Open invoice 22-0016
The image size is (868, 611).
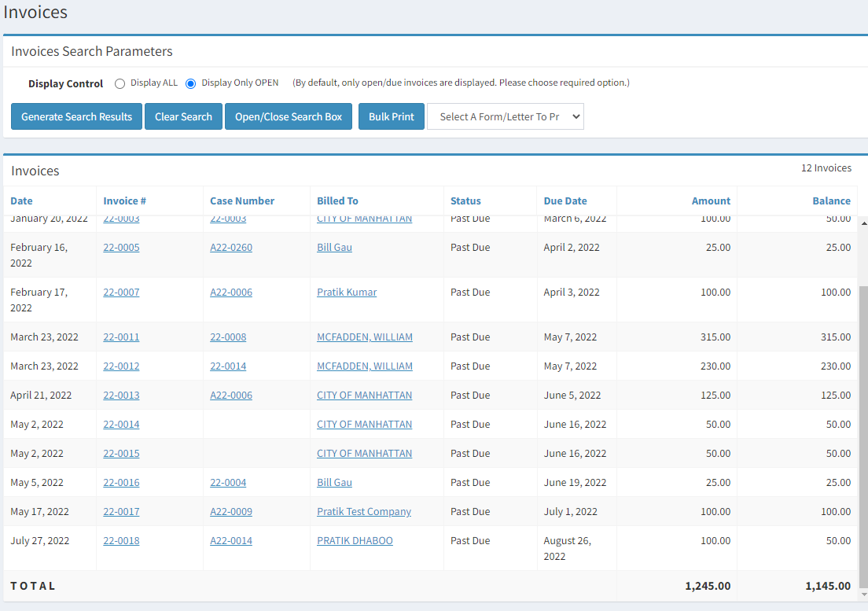pos(121,483)
